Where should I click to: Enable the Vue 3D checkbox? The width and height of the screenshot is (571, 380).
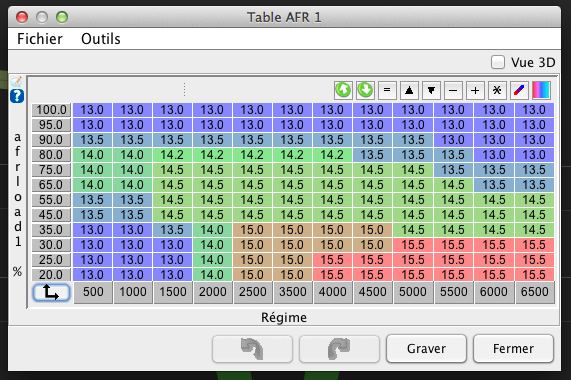498,62
